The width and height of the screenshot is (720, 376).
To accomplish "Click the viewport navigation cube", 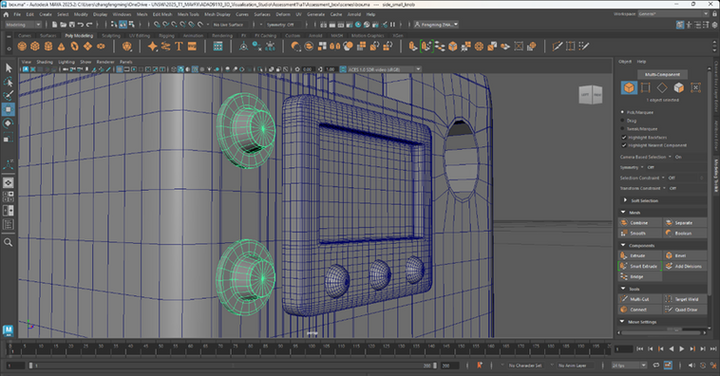I will 591,95.
